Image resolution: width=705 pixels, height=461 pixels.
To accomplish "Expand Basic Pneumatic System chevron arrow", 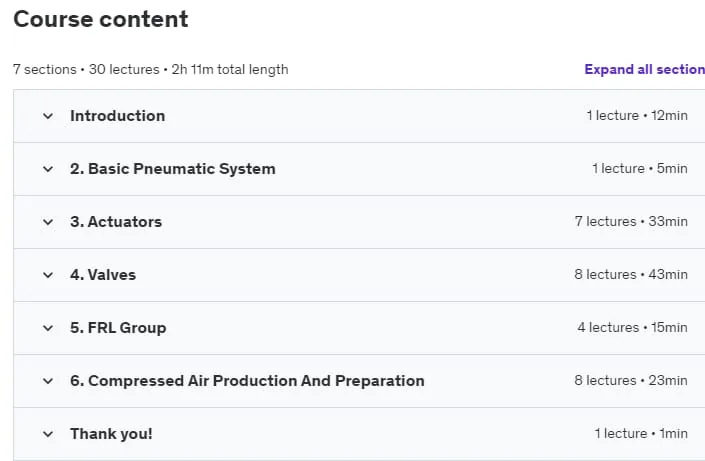I will (48, 169).
